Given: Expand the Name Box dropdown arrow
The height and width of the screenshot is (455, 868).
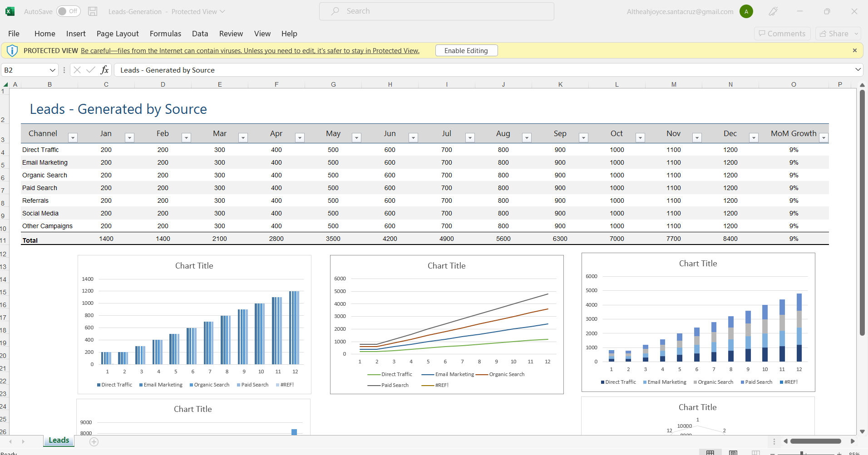Looking at the screenshot, I should [52, 70].
